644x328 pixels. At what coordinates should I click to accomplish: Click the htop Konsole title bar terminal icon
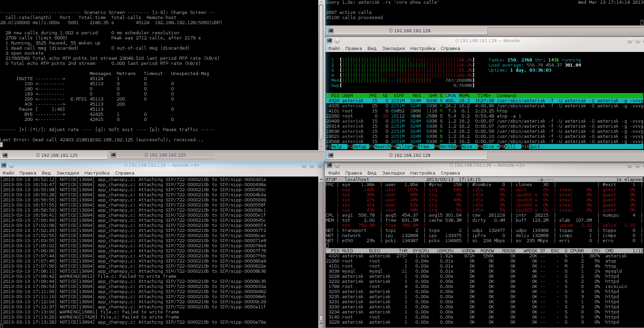329,41
